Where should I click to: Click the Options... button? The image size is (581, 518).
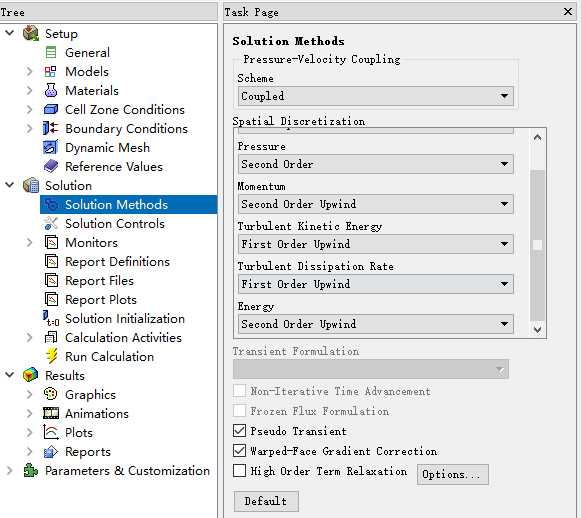[x=452, y=474]
